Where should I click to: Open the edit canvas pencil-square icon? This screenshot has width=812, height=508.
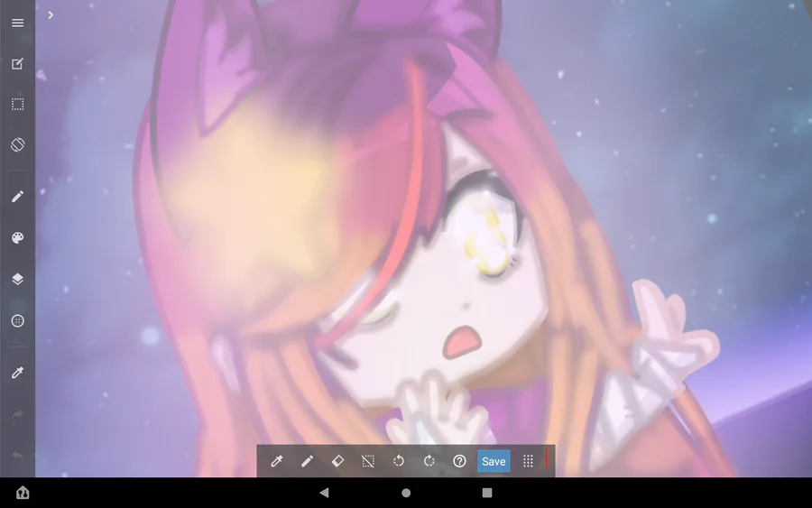18,64
